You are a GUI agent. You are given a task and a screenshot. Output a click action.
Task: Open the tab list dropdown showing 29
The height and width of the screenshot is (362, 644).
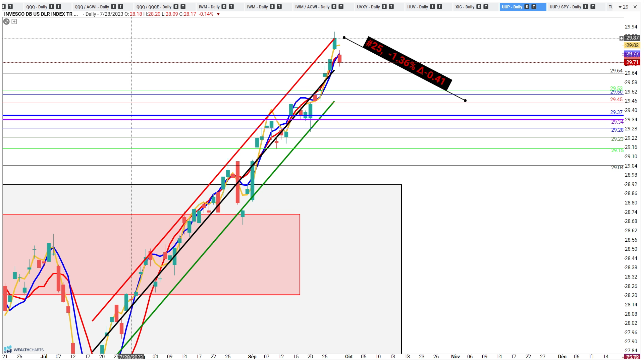pos(623,7)
